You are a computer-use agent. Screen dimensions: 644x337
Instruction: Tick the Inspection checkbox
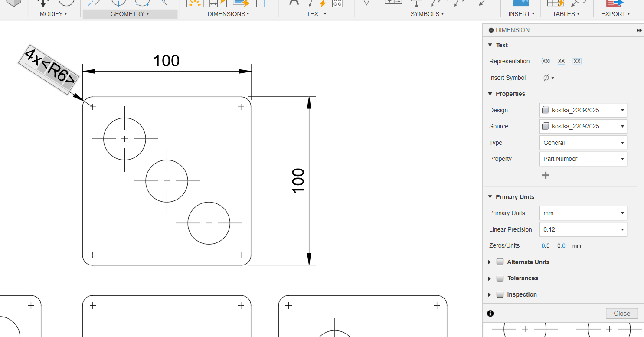click(x=500, y=294)
